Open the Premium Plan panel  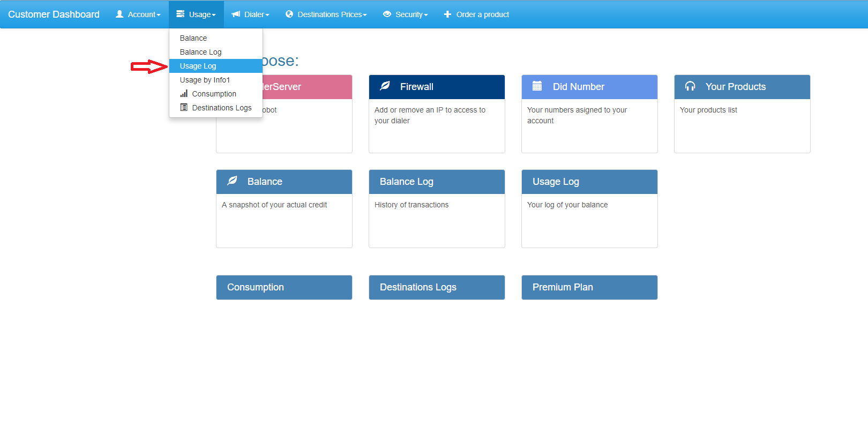[x=589, y=287]
